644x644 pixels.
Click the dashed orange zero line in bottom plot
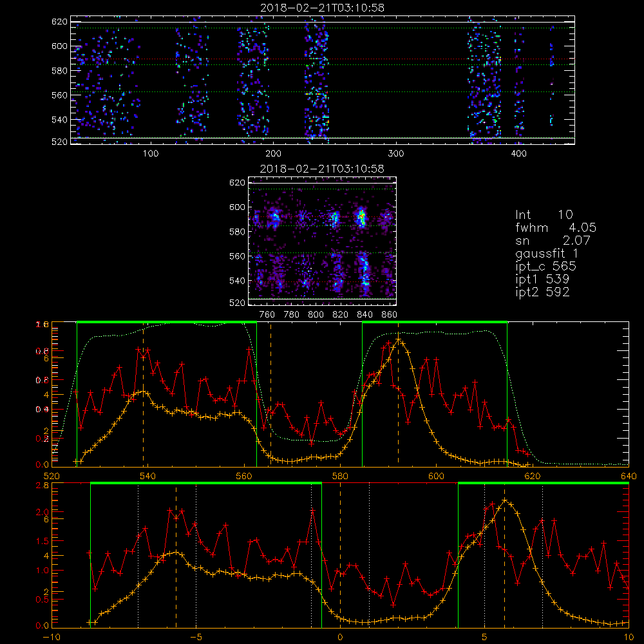pos(340,554)
